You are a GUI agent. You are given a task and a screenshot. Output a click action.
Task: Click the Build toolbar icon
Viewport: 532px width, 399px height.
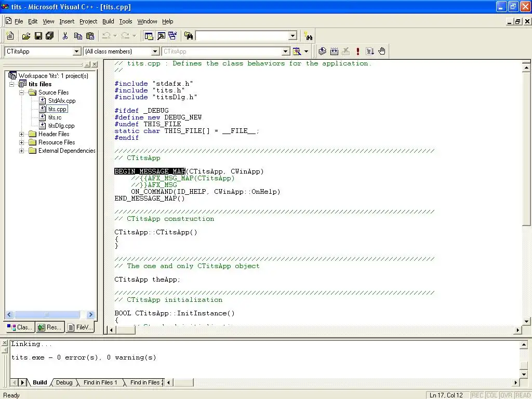pos(334,51)
